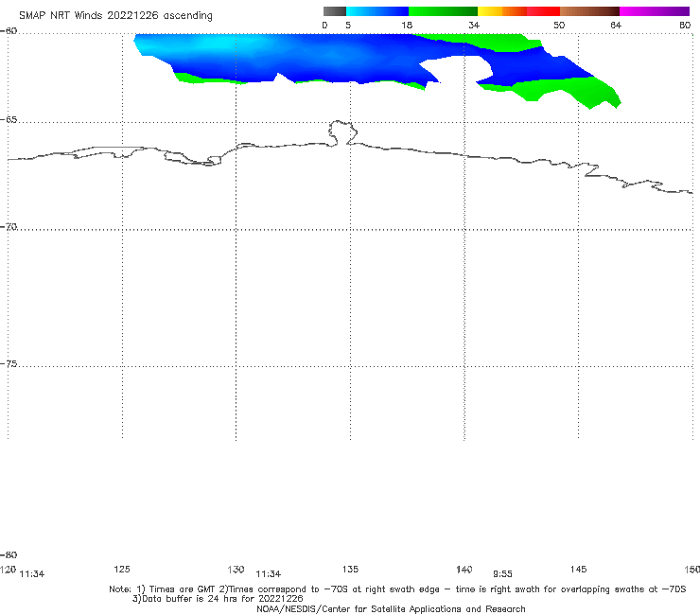Click the '11:34' time beside longitude 130

tap(269, 574)
